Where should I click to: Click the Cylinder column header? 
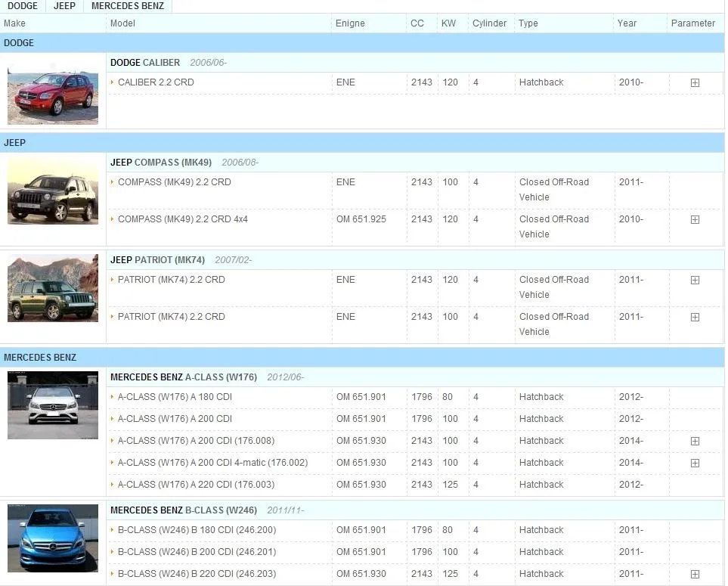(x=489, y=23)
